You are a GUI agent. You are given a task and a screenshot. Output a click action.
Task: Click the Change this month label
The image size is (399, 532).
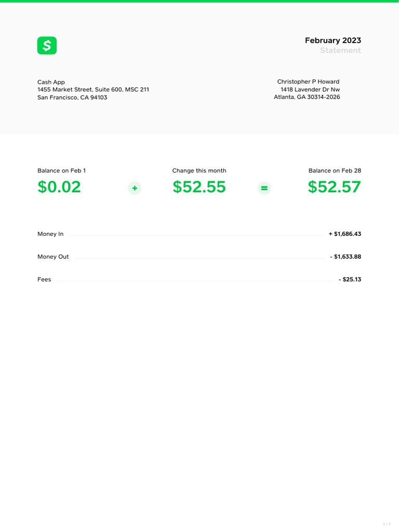(x=199, y=170)
